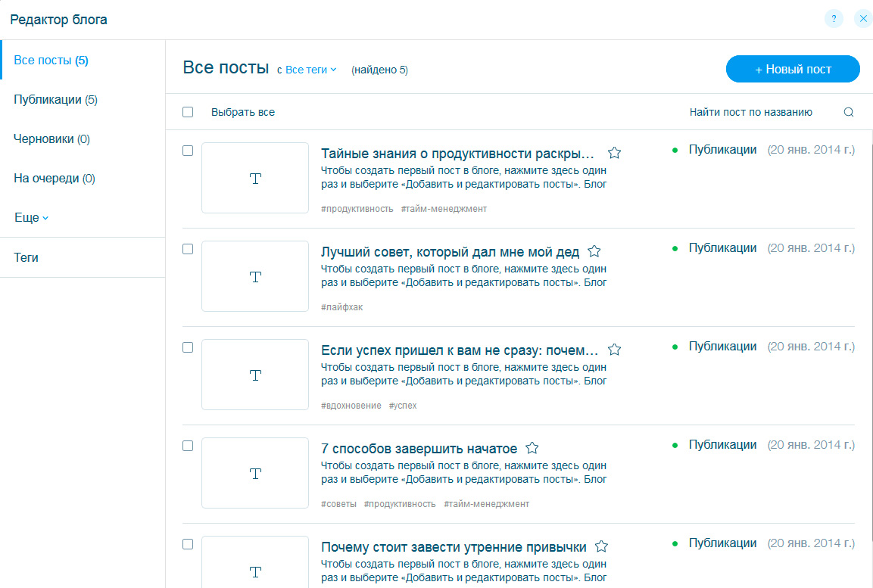Star the post 'Тайные знания о продуктивности'
This screenshot has height=588, width=873.
pyautogui.click(x=614, y=153)
